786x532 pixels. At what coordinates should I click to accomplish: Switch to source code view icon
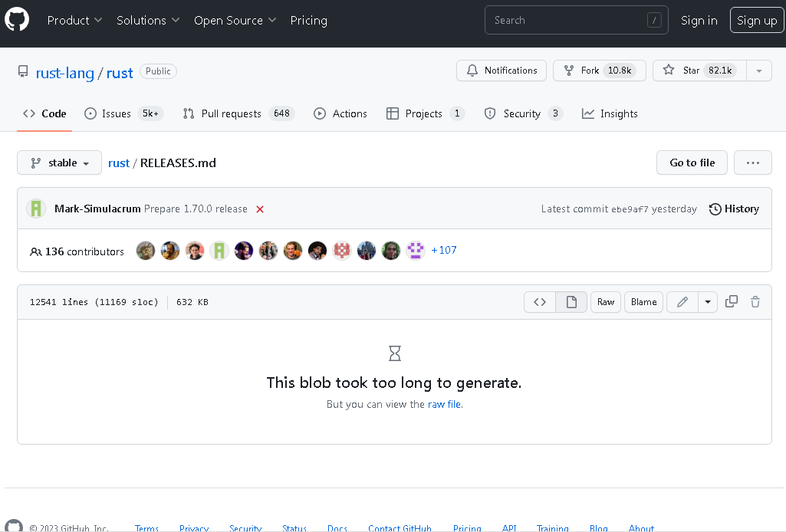(540, 302)
